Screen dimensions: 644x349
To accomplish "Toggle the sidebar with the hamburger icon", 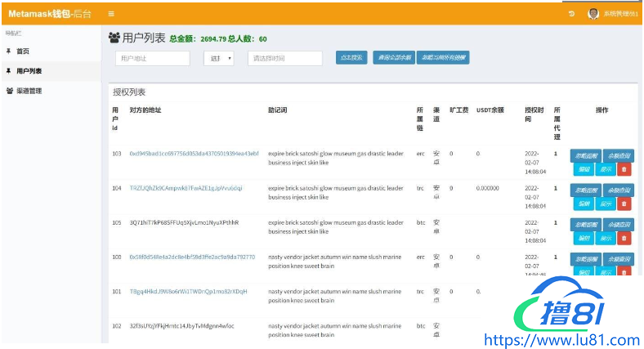I will point(111,14).
